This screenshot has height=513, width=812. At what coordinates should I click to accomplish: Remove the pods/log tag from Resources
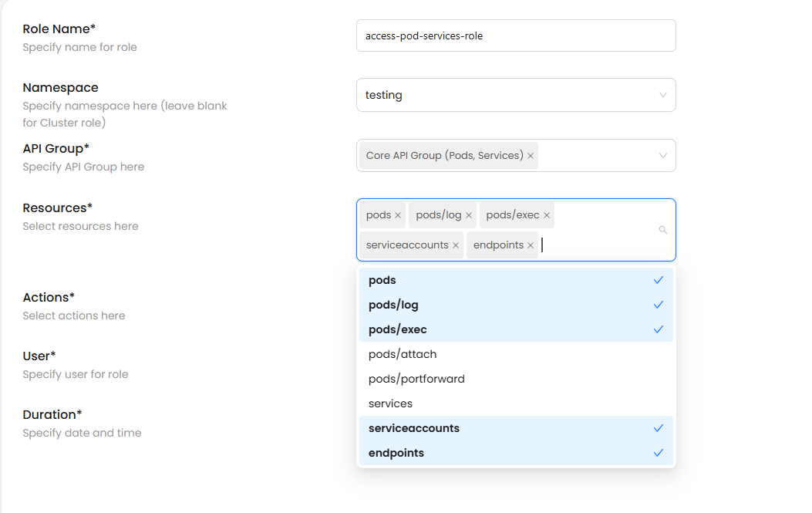pos(469,215)
